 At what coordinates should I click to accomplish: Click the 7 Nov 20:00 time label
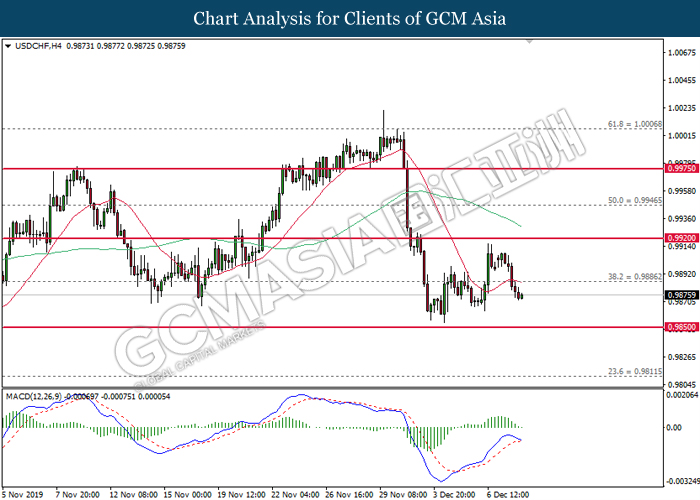coord(77,495)
